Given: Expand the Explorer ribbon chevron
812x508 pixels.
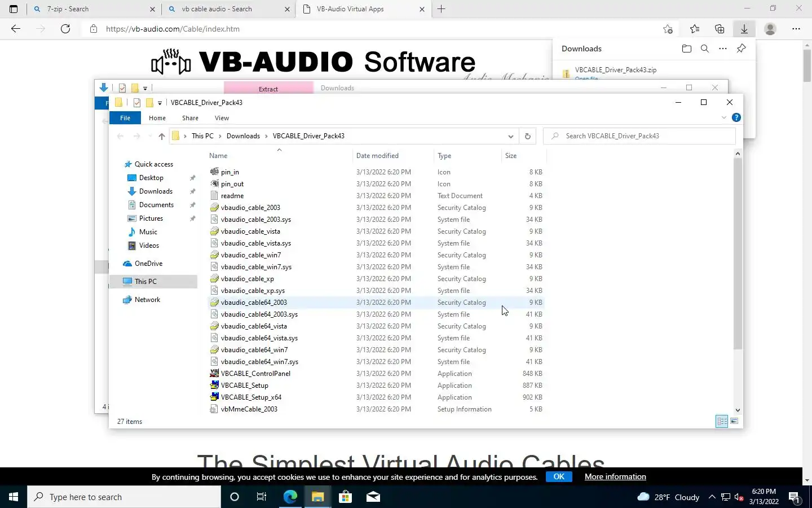Looking at the screenshot, I should [x=724, y=117].
